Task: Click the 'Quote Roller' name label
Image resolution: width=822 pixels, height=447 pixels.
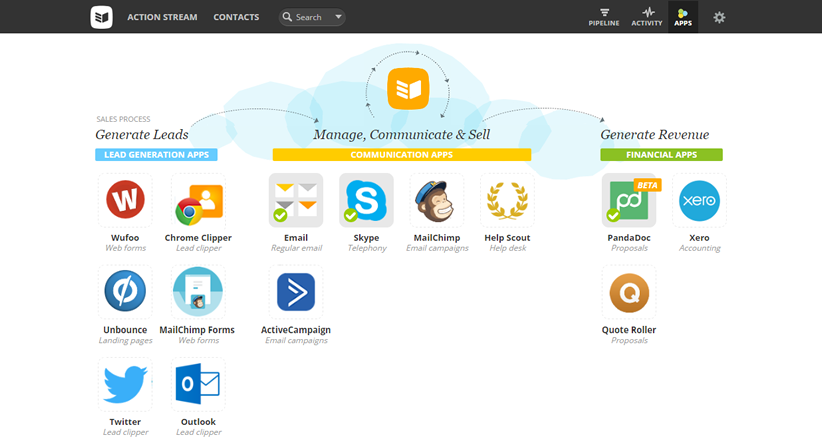Action: [x=629, y=330]
